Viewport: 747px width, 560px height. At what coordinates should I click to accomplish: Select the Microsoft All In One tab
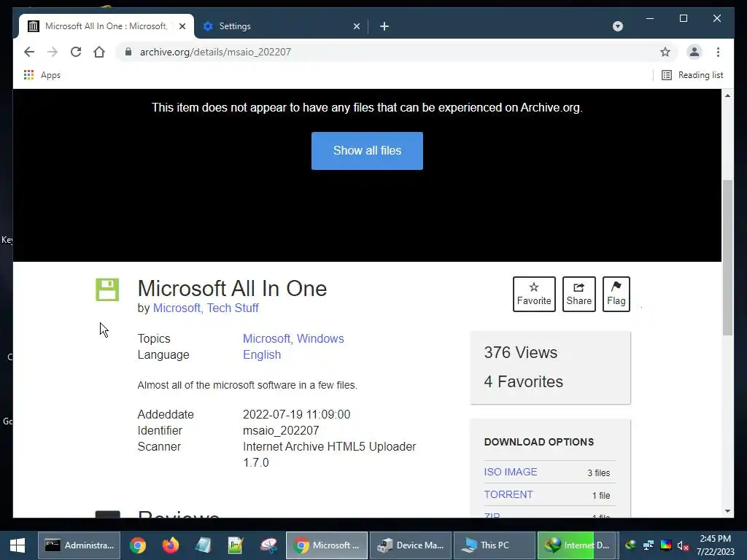click(x=107, y=26)
